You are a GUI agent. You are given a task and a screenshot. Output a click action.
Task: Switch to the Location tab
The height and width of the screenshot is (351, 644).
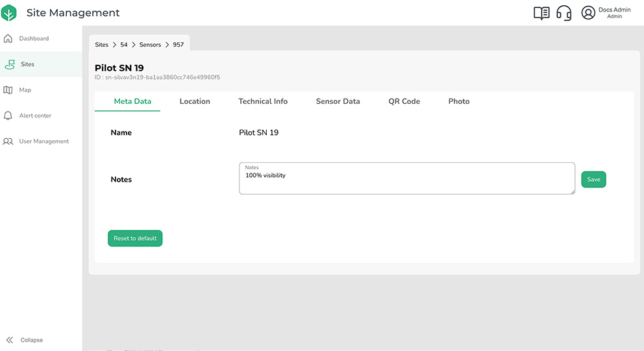tap(195, 101)
